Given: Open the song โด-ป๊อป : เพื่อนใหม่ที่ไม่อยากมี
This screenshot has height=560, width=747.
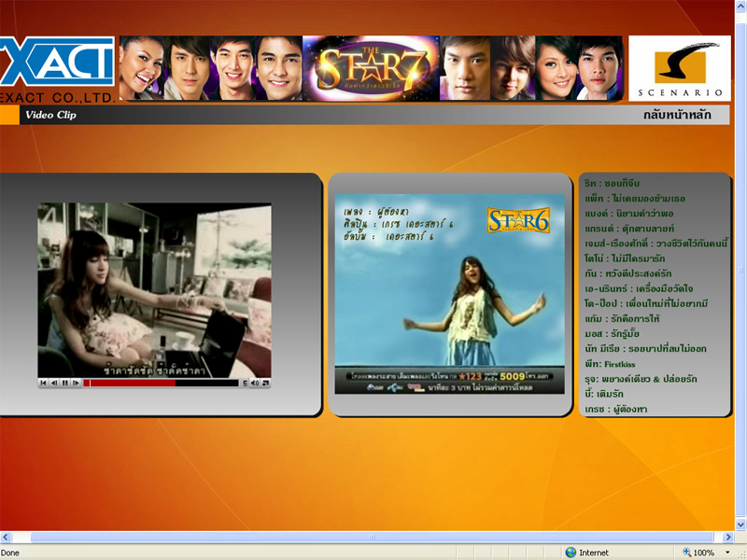Looking at the screenshot, I should tap(646, 304).
